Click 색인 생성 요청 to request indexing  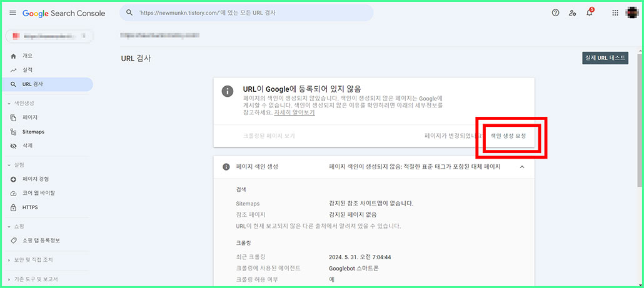pyautogui.click(x=508, y=136)
